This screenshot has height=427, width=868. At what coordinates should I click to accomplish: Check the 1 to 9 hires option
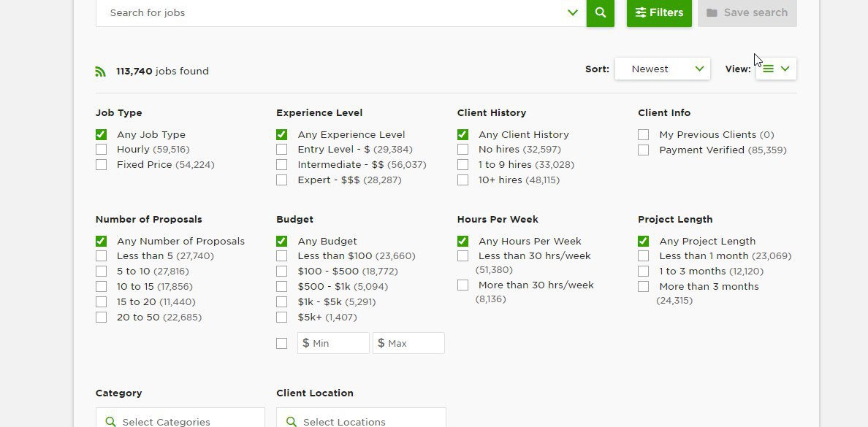[x=462, y=165]
